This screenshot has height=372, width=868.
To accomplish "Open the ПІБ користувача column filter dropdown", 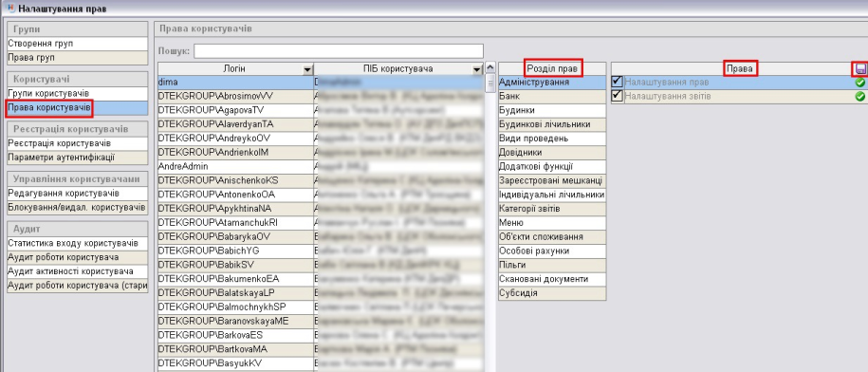I will pyautogui.click(x=477, y=70).
